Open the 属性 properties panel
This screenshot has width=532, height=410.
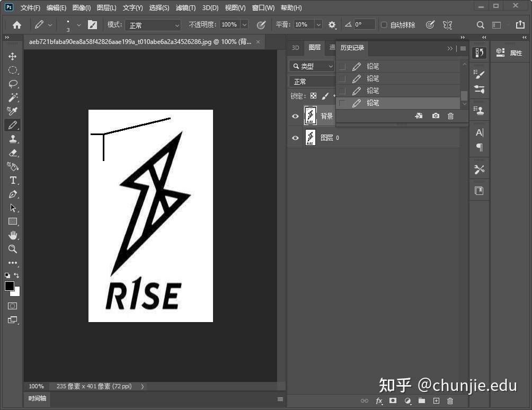[509, 53]
